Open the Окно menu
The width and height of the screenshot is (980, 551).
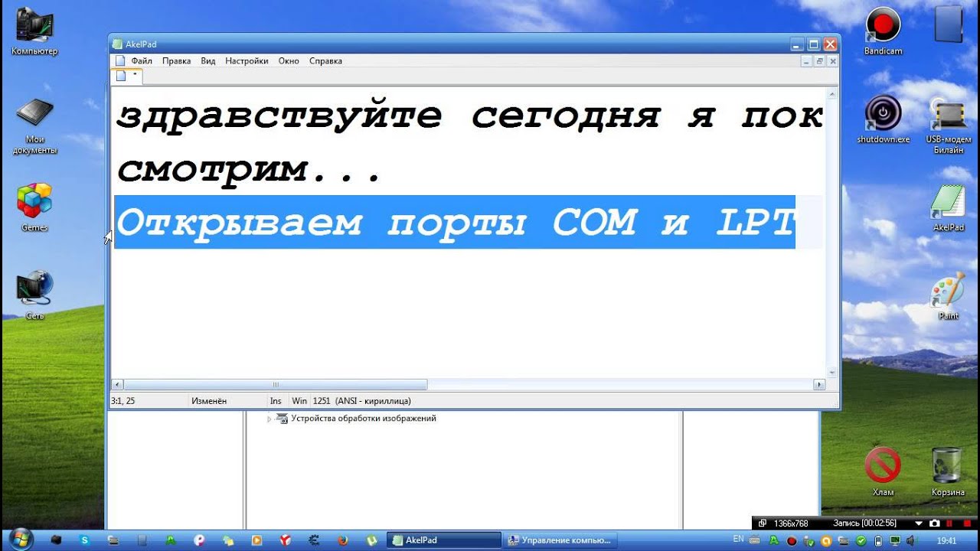(x=289, y=61)
